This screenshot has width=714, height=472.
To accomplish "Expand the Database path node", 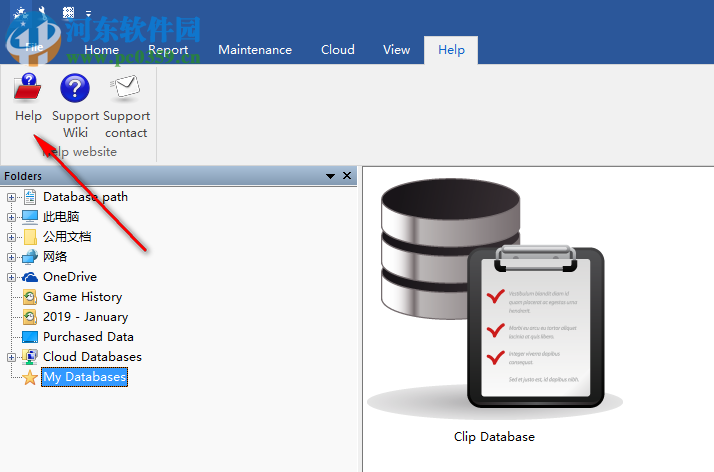I will pyautogui.click(x=11, y=198).
